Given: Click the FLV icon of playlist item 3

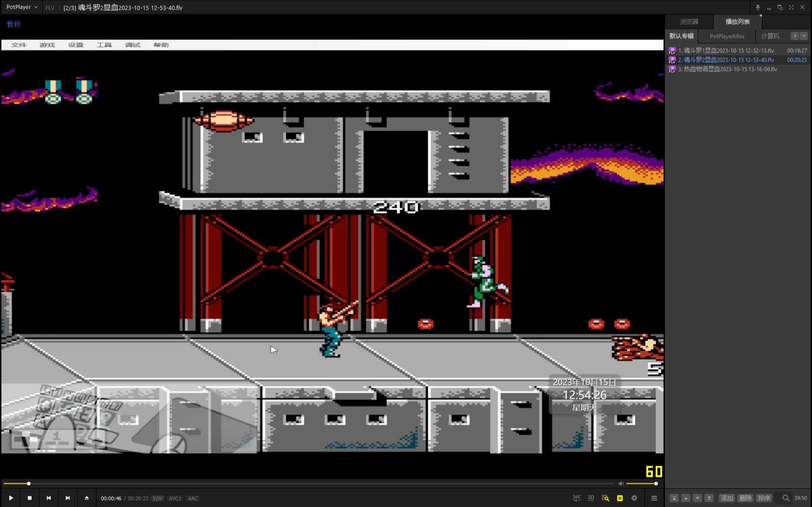Looking at the screenshot, I should coord(672,69).
